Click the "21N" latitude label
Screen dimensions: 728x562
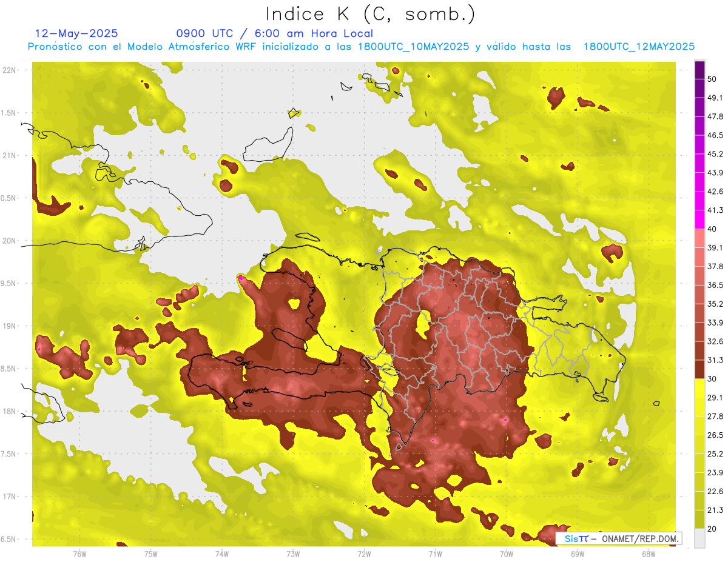point(8,155)
